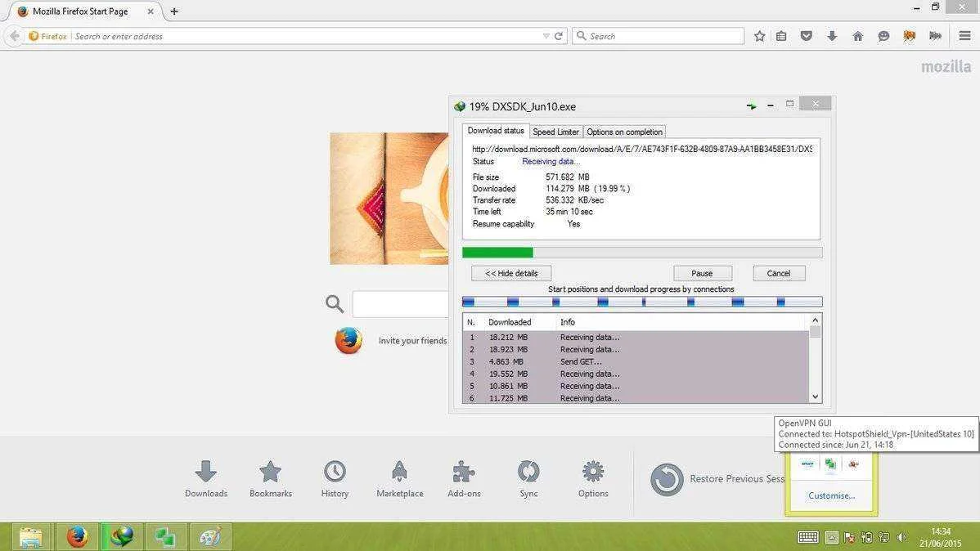This screenshot has height=551, width=980.
Task: Click the first tray popup icon with blue text
Action: point(807,464)
